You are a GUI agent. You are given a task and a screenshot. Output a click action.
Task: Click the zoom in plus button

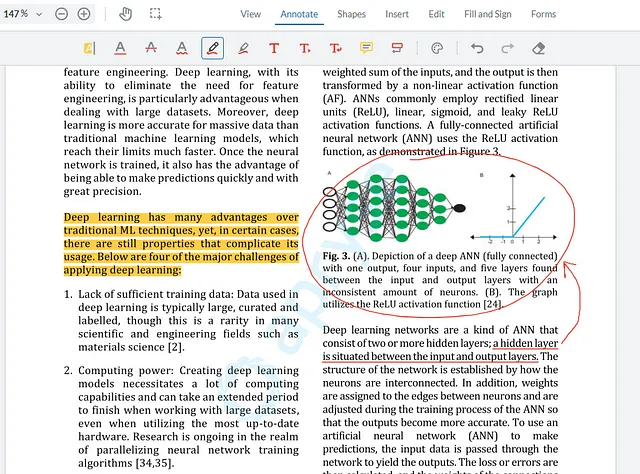(x=84, y=14)
